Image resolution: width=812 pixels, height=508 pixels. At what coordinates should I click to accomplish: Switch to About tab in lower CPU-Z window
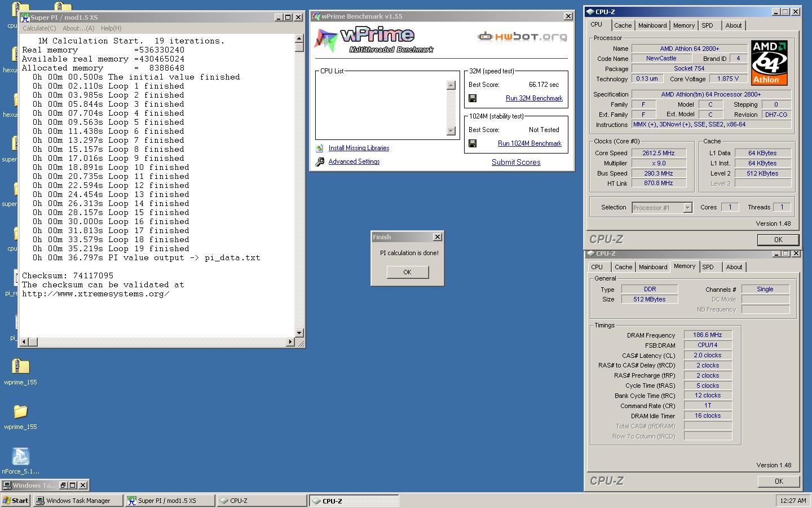point(734,267)
